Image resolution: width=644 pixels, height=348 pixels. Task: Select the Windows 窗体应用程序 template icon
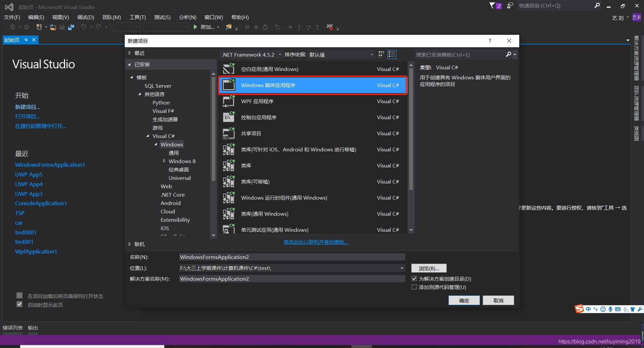click(229, 85)
